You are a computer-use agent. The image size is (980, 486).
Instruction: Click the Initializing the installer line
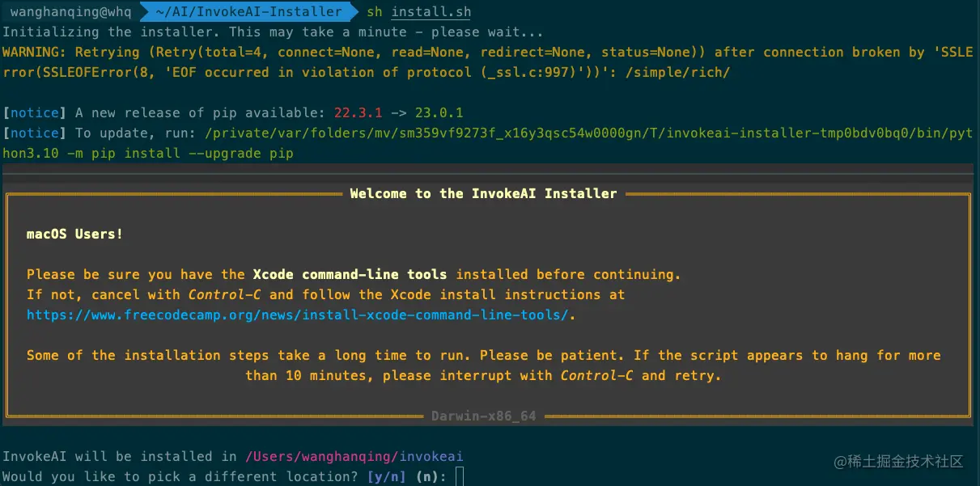[x=274, y=32]
